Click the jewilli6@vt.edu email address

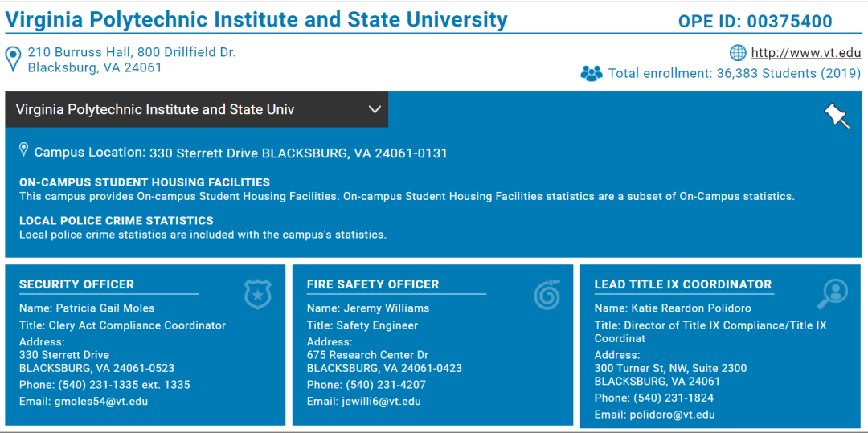(380, 402)
